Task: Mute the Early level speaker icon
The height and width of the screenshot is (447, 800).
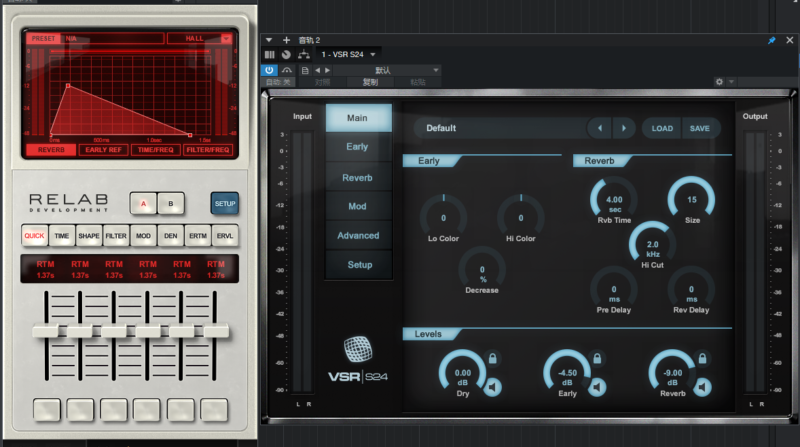Action: 597,387
